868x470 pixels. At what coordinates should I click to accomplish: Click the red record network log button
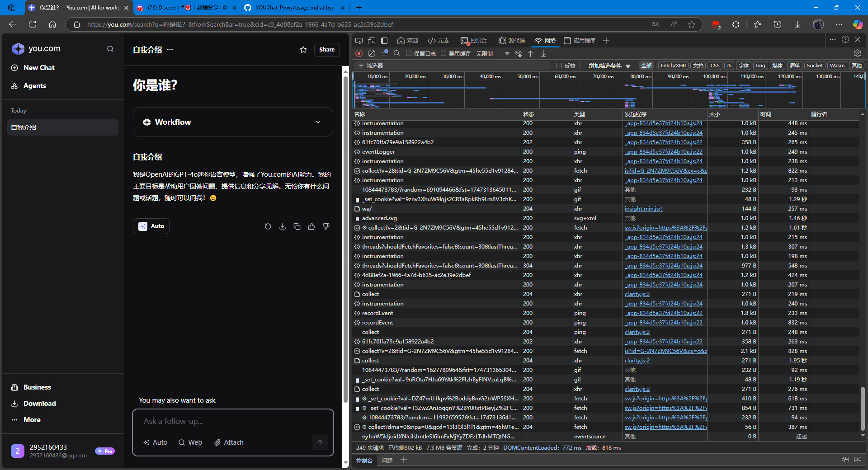[x=359, y=53]
